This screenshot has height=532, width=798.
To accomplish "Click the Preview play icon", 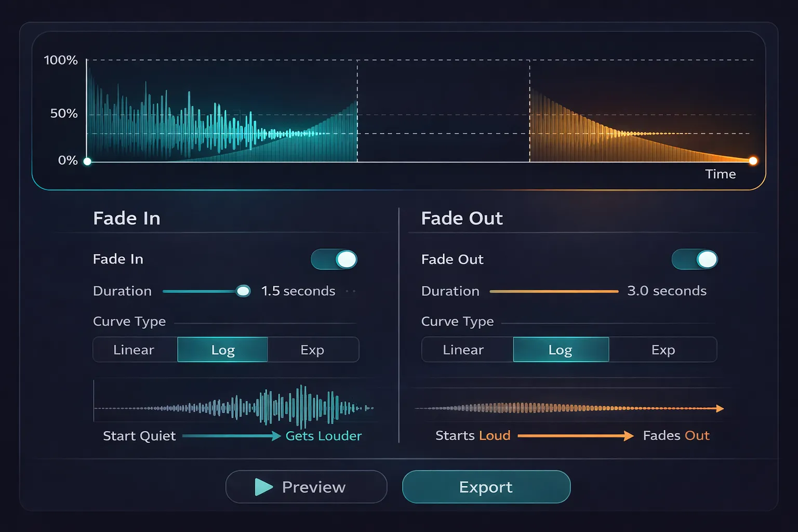I will pos(264,487).
